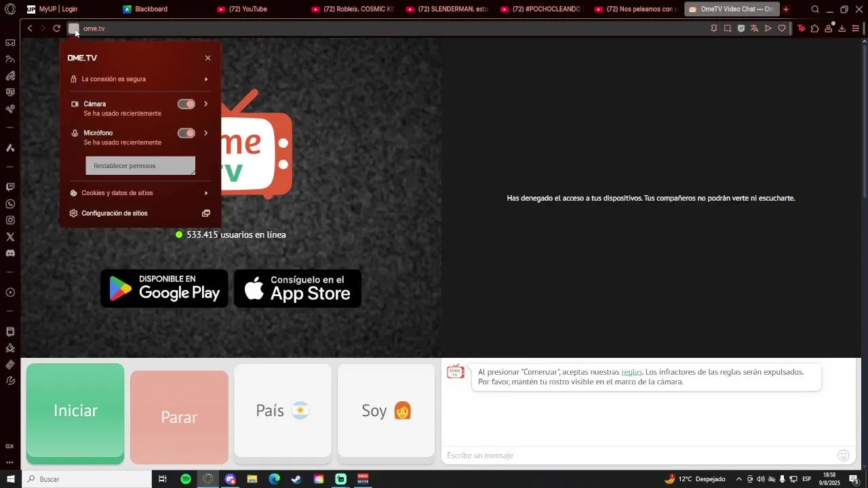The width and height of the screenshot is (868, 488).
Task: Click the pin icon in address bar
Action: (x=713, y=28)
